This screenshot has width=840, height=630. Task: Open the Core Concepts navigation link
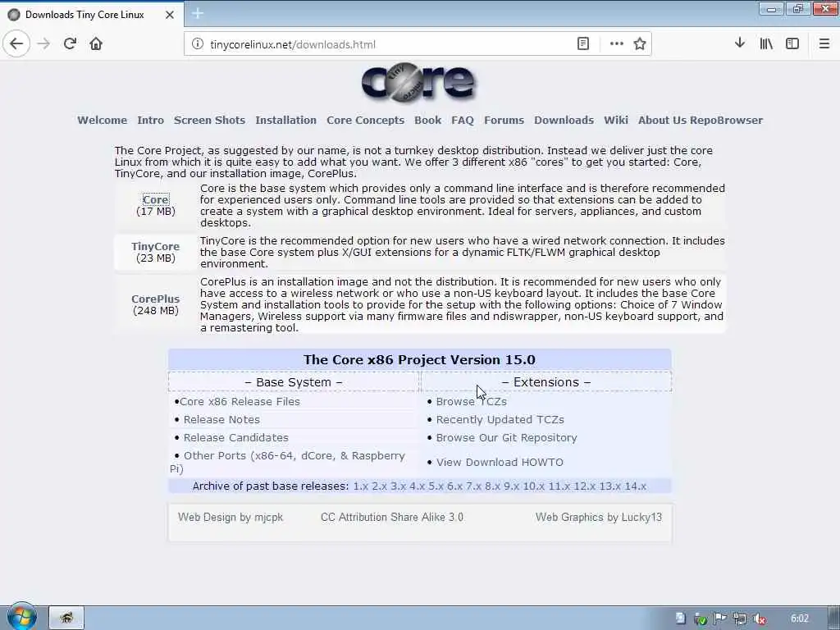(x=365, y=120)
